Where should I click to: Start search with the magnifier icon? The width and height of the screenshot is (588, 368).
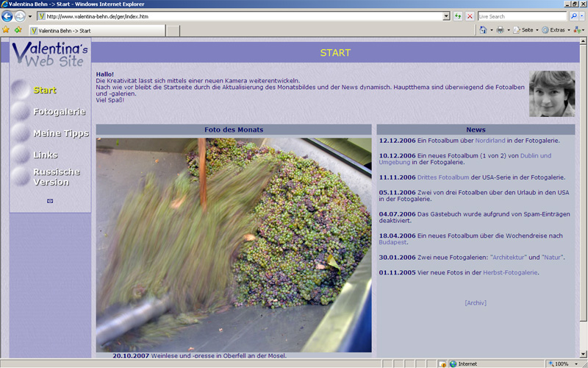click(573, 16)
